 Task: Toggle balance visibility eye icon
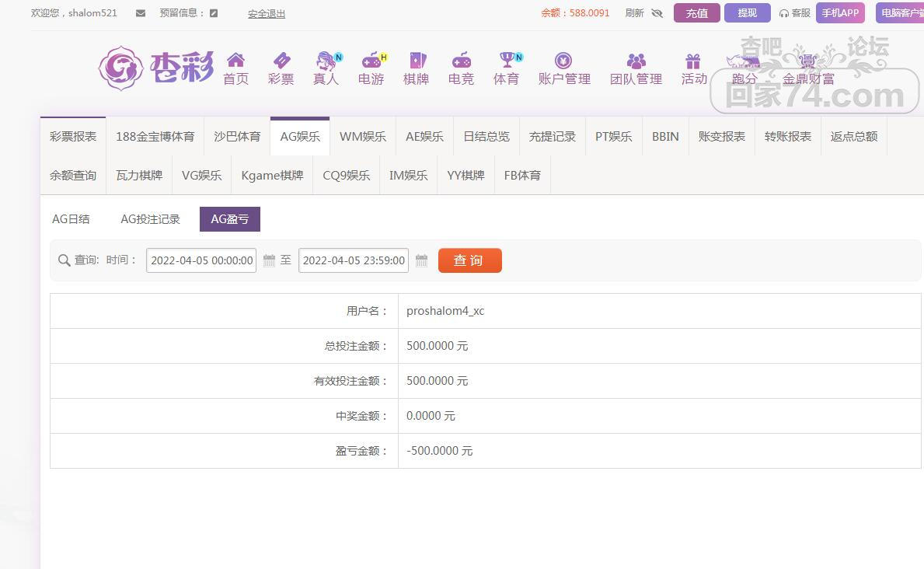(x=657, y=13)
